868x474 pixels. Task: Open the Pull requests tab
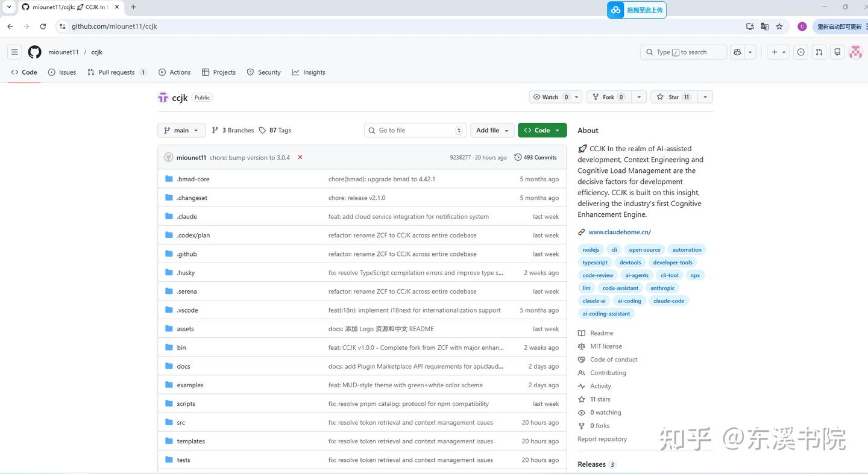pos(117,72)
